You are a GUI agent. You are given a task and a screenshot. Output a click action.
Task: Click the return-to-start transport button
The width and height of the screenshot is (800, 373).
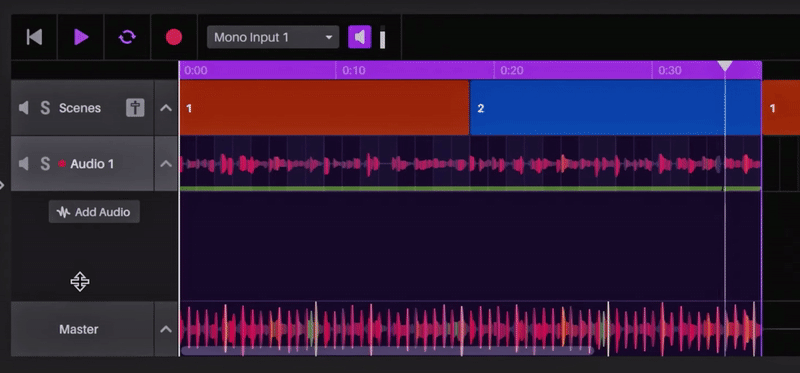pyautogui.click(x=34, y=37)
